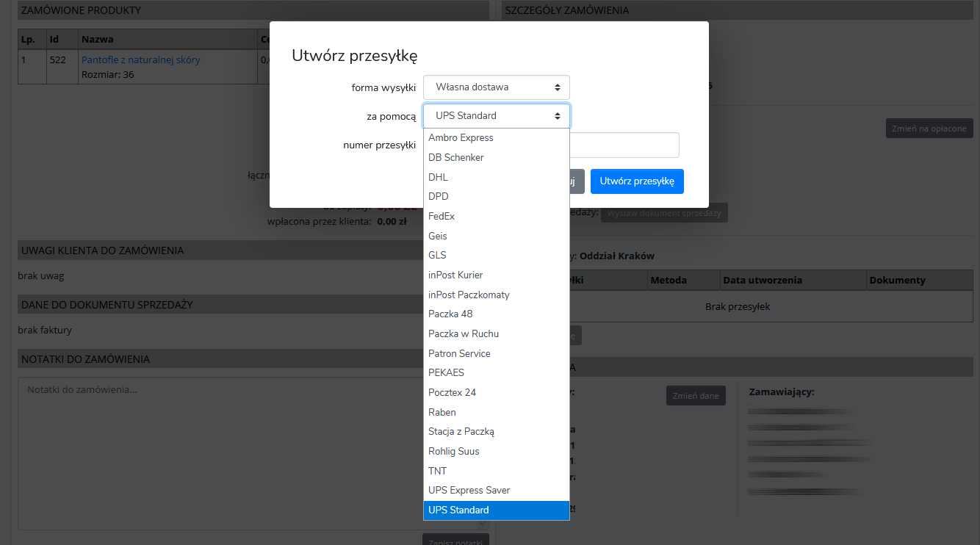Click the 'Rozmiar: 36' product detail text
Screen dimensions: 980x545
tap(108, 74)
